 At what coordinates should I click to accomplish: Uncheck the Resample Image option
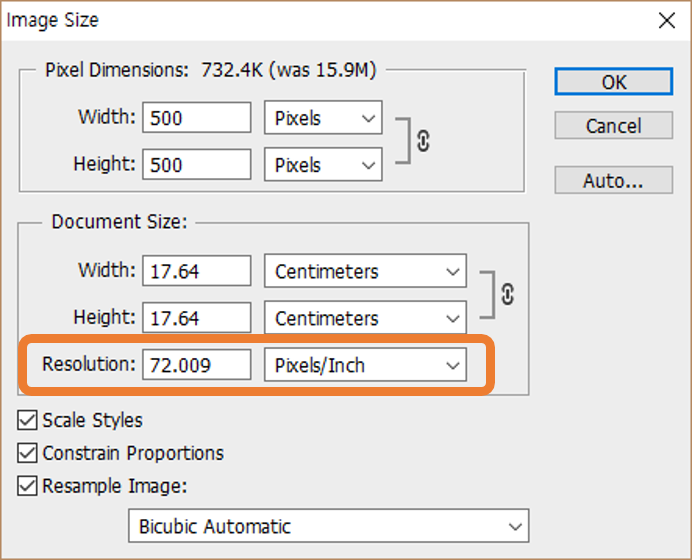[x=28, y=486]
